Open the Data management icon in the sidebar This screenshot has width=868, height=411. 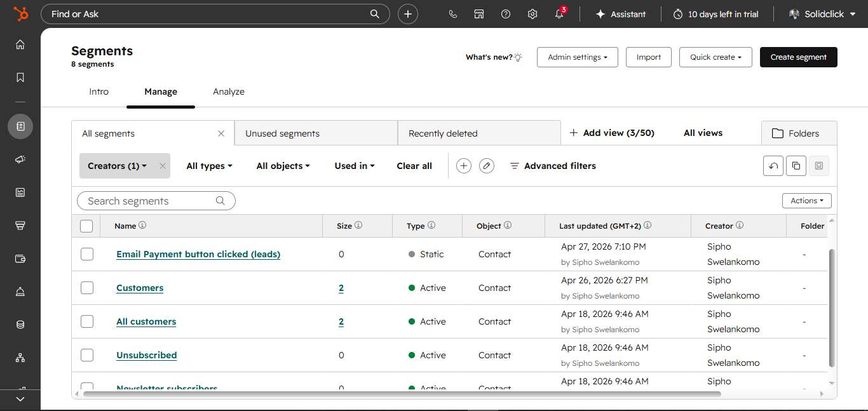(20, 325)
